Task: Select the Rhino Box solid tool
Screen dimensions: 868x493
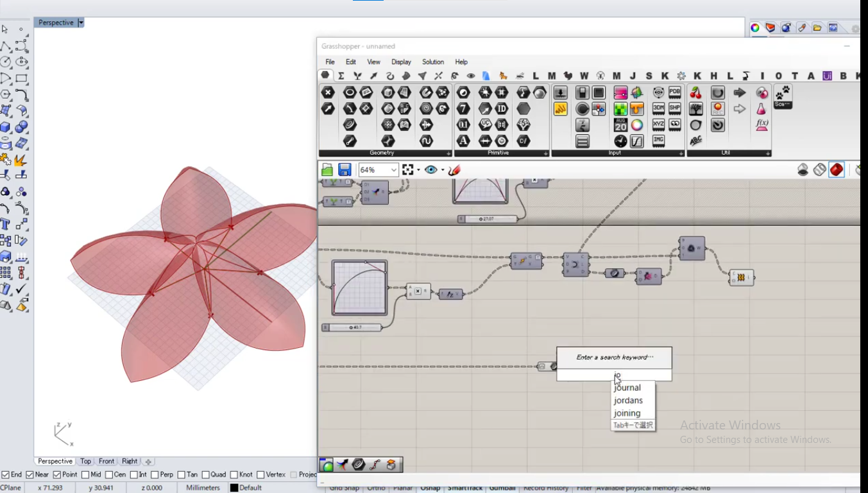Action: [x=5, y=127]
